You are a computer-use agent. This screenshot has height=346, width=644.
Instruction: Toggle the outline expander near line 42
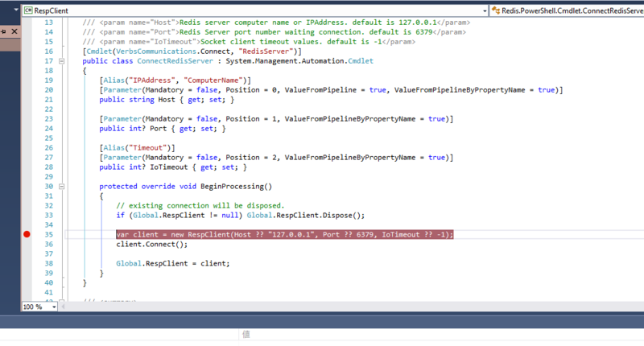coord(62,301)
